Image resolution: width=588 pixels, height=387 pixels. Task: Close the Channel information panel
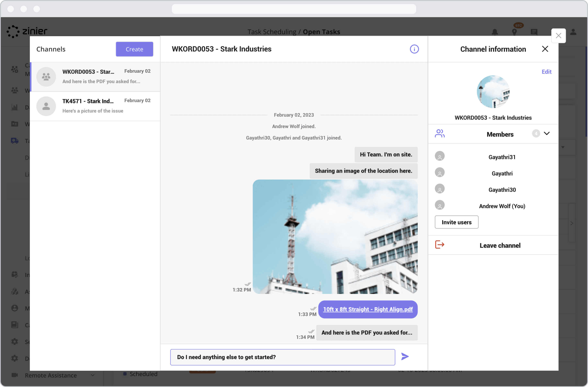(x=545, y=49)
